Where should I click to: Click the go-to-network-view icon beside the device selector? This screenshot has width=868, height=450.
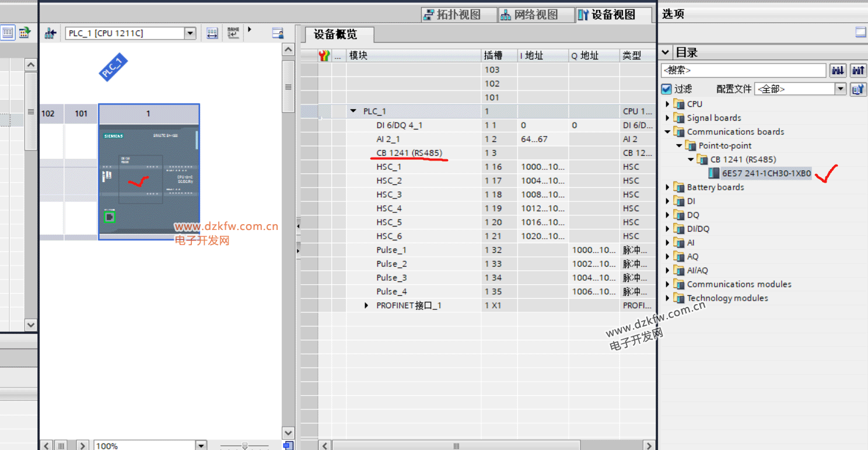tap(50, 33)
